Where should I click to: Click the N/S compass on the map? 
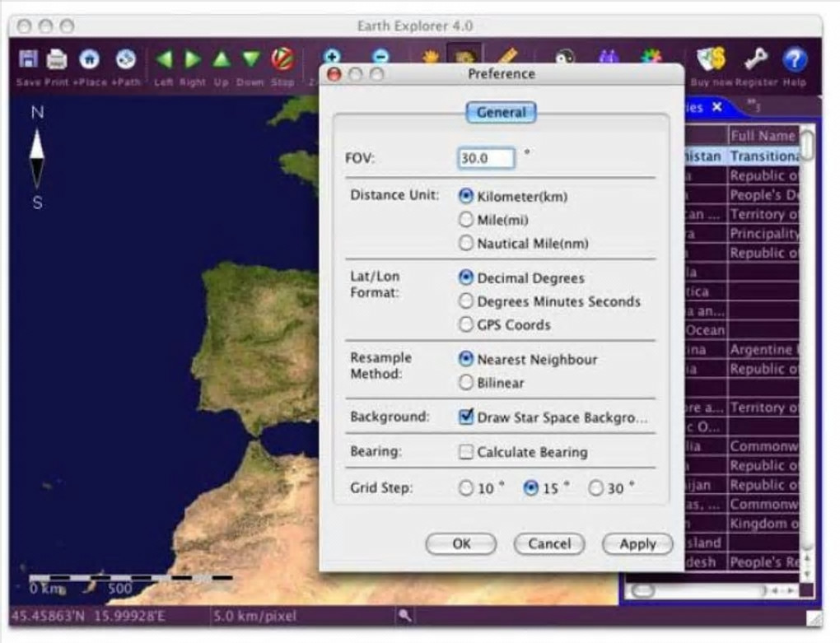(x=36, y=157)
